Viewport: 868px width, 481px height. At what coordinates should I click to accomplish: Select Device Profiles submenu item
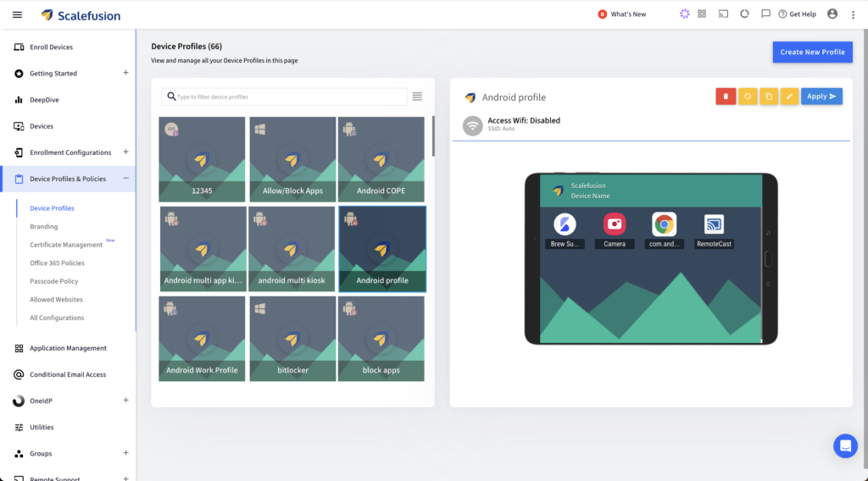pos(52,208)
